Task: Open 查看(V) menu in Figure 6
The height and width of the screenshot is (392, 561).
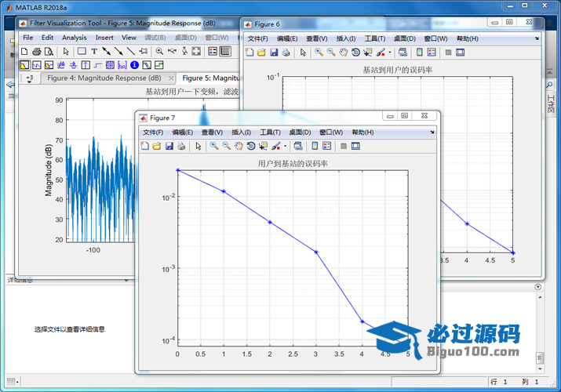Action: 317,38
